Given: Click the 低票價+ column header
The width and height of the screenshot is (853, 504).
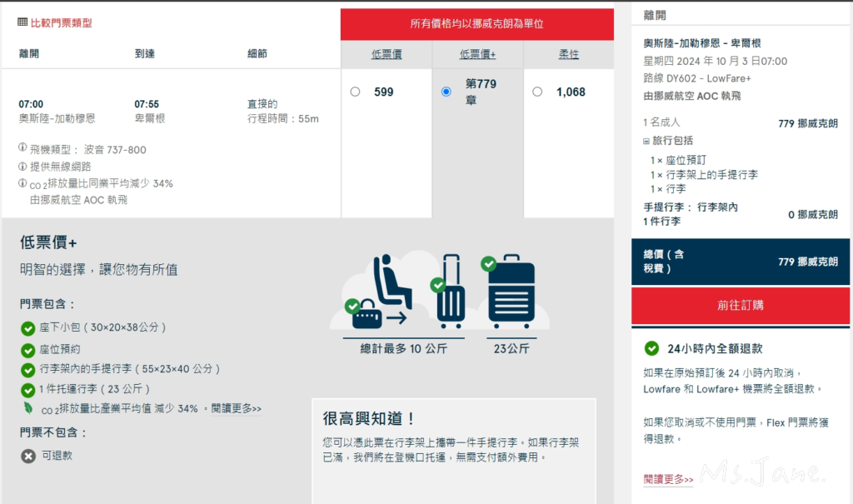Looking at the screenshot, I should [477, 54].
